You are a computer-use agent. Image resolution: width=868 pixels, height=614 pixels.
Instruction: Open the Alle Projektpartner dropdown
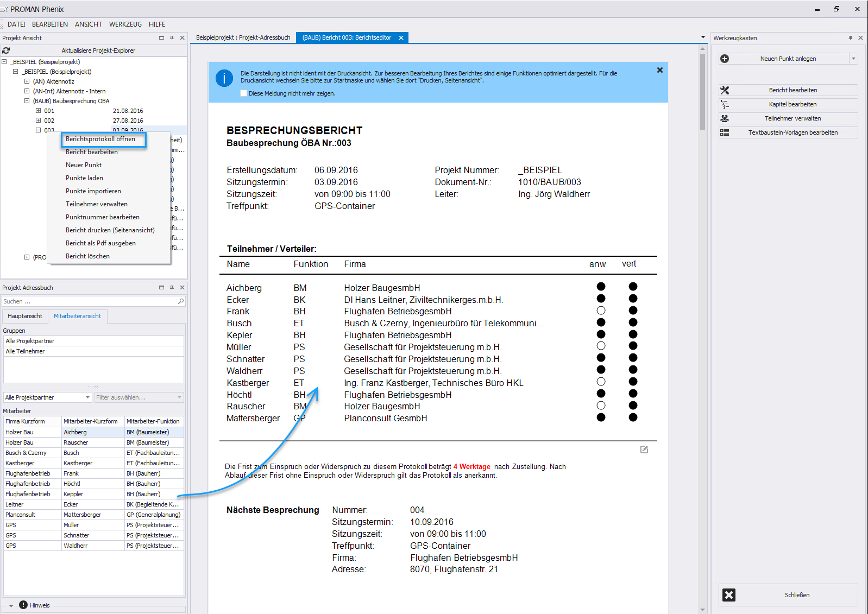(x=87, y=397)
